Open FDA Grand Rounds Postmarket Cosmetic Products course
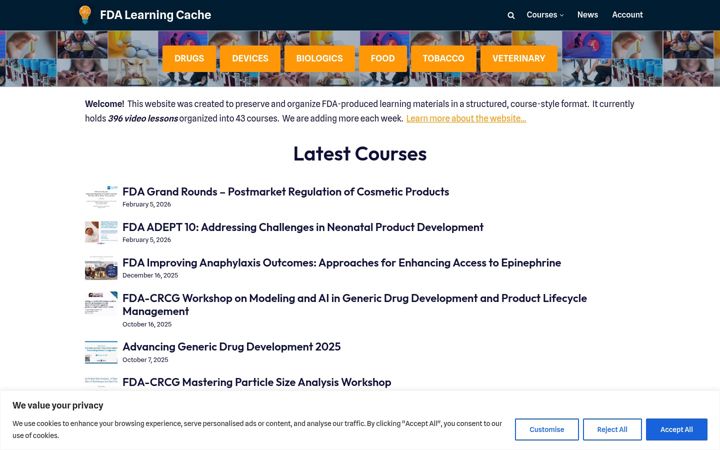720x450 pixels. (x=286, y=191)
